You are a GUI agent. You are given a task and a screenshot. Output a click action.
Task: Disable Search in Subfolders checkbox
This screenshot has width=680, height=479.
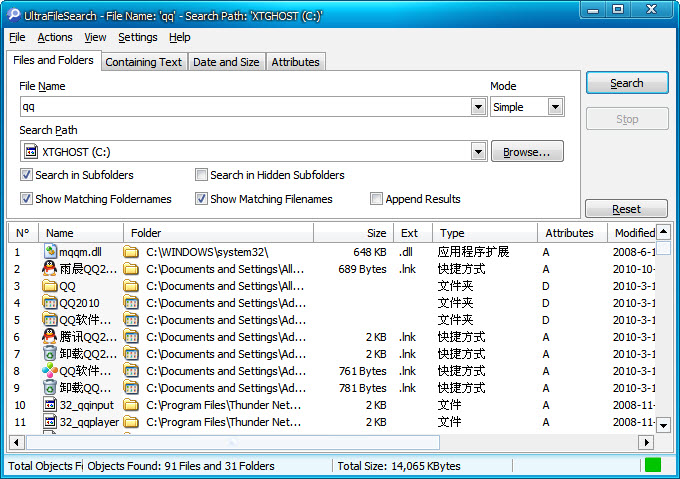coord(26,175)
